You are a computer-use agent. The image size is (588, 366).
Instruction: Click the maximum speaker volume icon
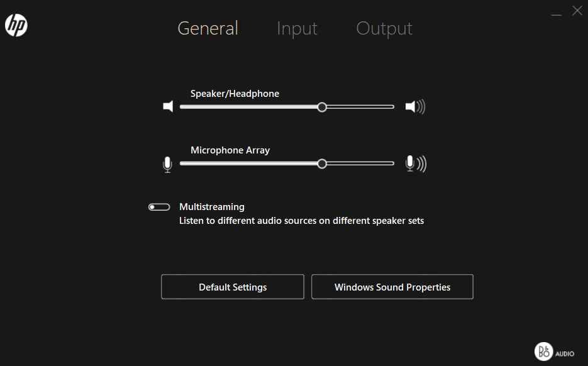tap(415, 106)
